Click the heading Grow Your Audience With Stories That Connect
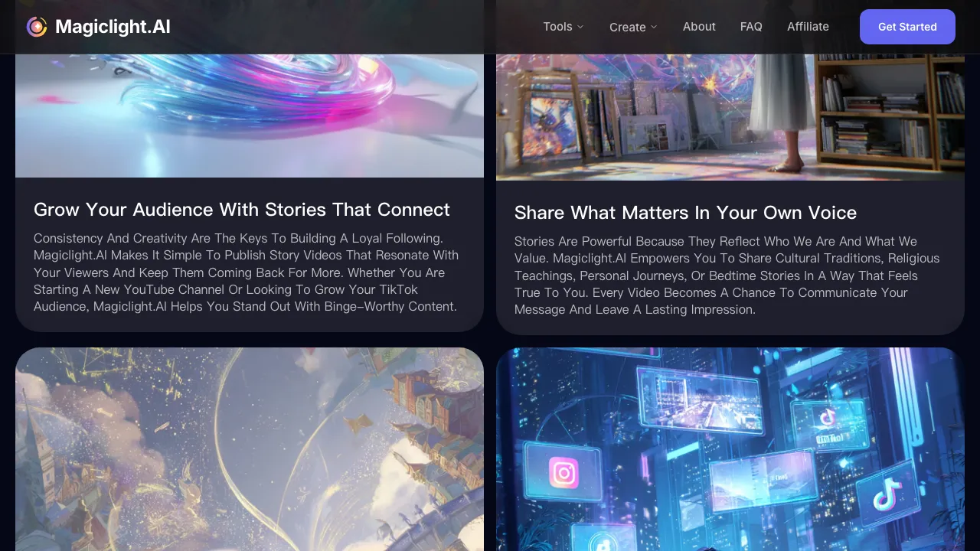Screen dimensions: 980x551 click(242, 210)
